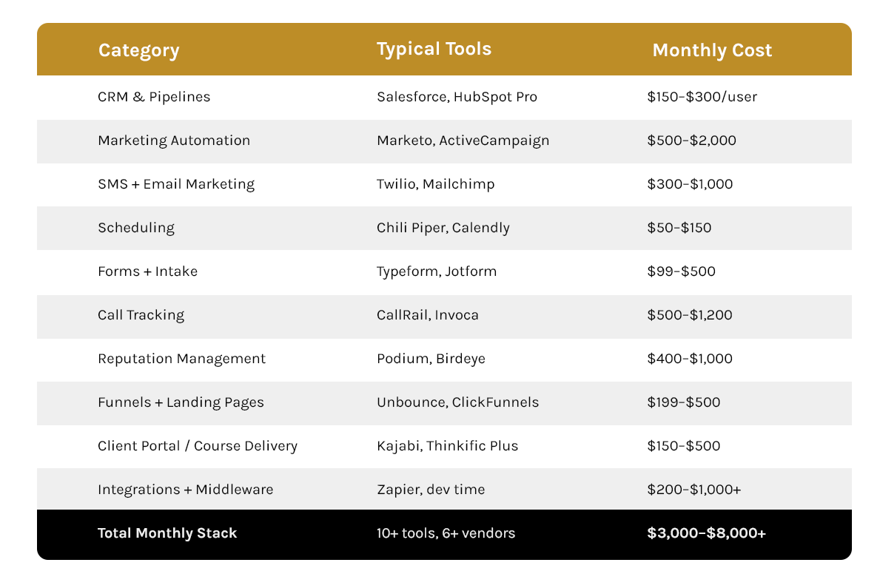The image size is (880, 588).
Task: Click Salesforce, HubSpot Pro tools cell
Action: [x=457, y=97]
